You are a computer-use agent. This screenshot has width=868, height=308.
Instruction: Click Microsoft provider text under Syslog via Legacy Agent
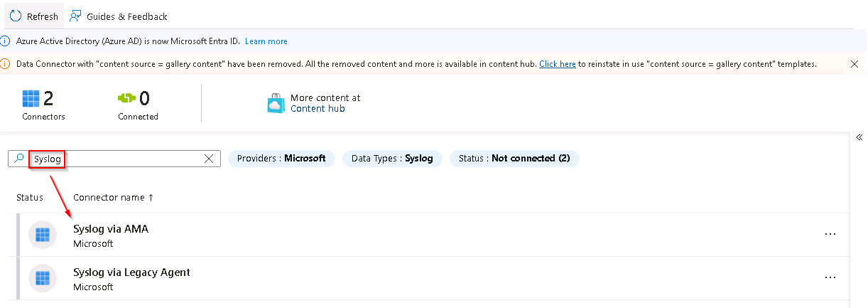[93, 287]
